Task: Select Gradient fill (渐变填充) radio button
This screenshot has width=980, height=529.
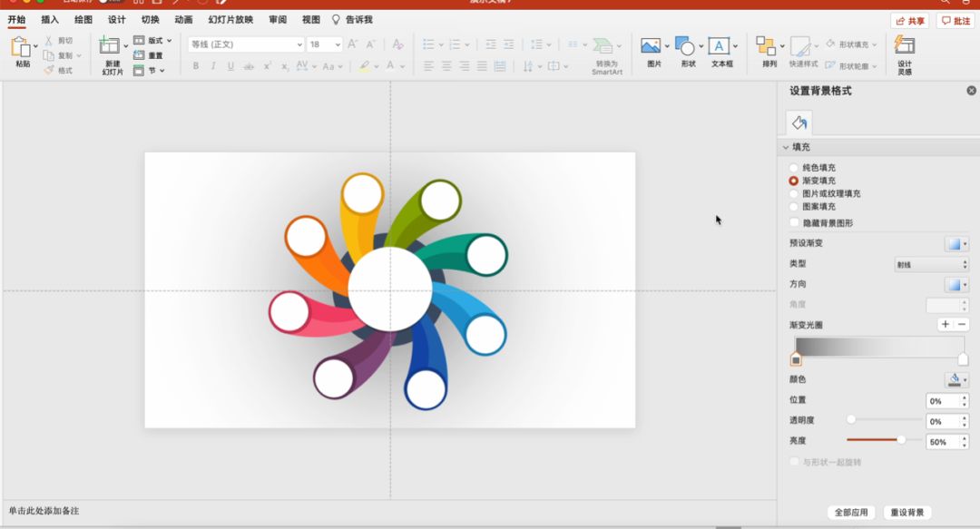Action: pos(794,181)
